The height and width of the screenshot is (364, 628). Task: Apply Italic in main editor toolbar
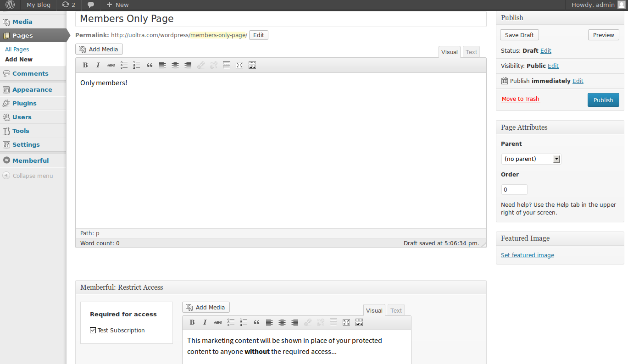[98, 65]
